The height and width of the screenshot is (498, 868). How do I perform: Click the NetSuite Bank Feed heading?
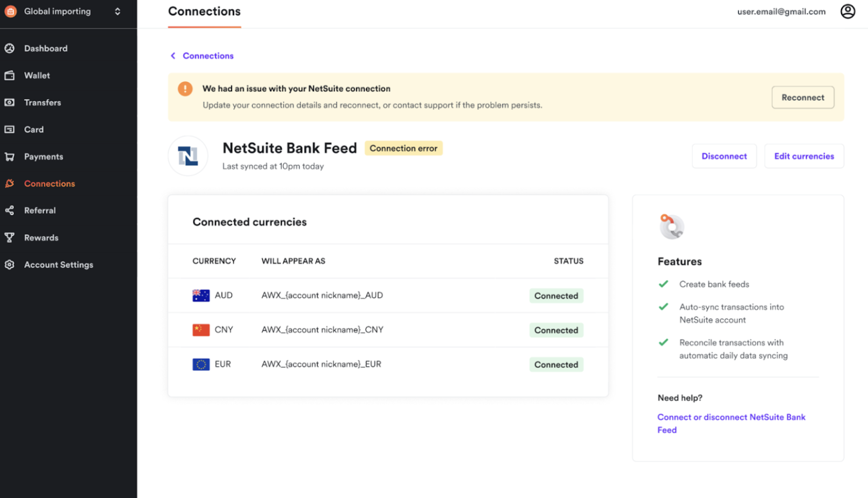(x=290, y=148)
